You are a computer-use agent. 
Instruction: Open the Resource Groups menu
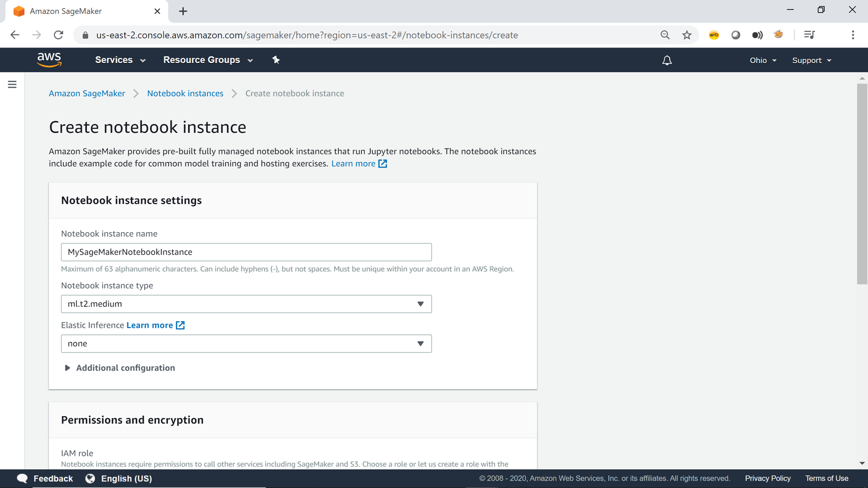208,60
